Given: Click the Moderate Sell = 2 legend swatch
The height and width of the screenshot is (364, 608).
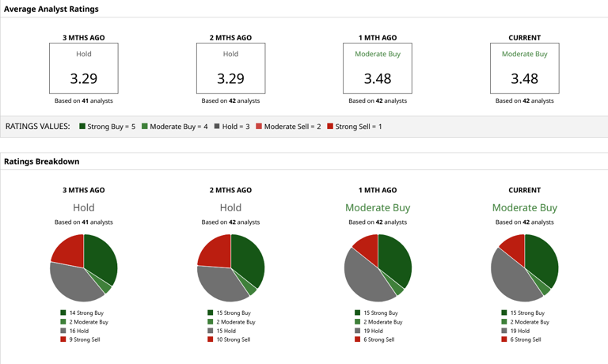Looking at the screenshot, I should coord(259,126).
